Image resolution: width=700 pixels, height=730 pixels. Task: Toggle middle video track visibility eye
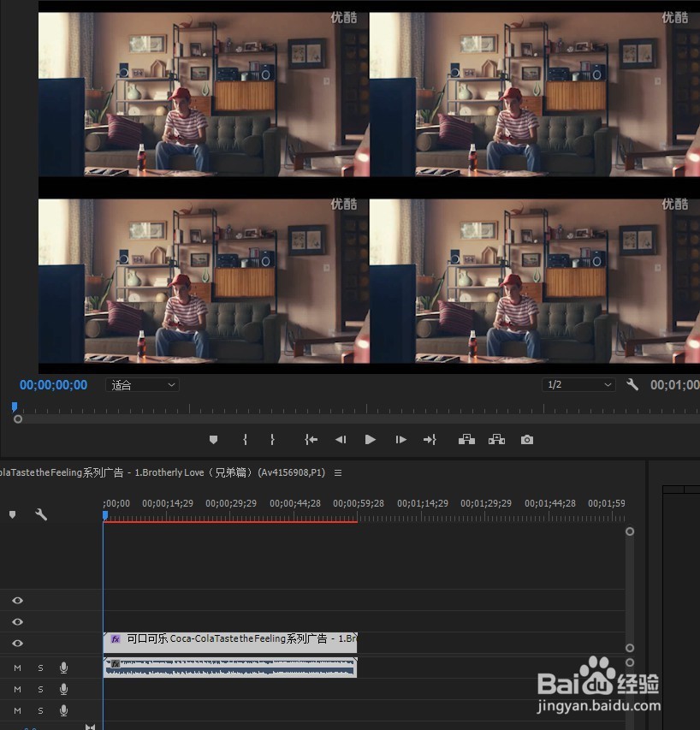tap(18, 622)
